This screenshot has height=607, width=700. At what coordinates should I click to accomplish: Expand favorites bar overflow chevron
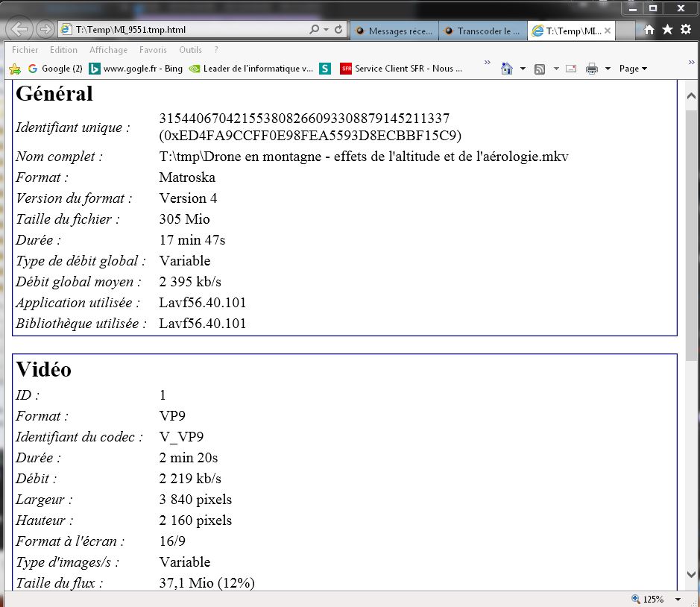487,62
